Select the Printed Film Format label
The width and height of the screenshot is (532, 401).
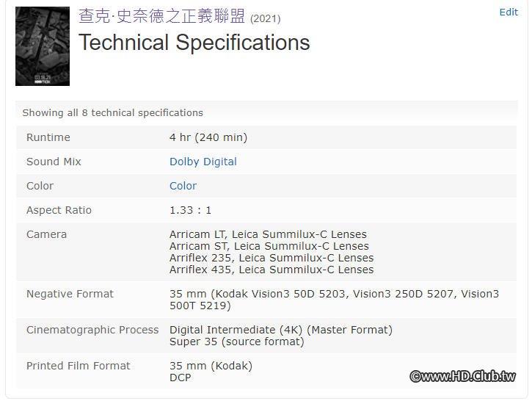click(78, 366)
